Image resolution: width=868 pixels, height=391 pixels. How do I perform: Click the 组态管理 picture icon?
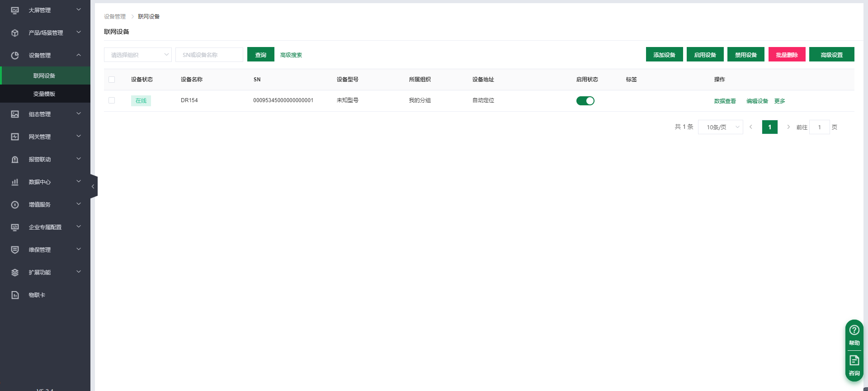click(x=15, y=114)
